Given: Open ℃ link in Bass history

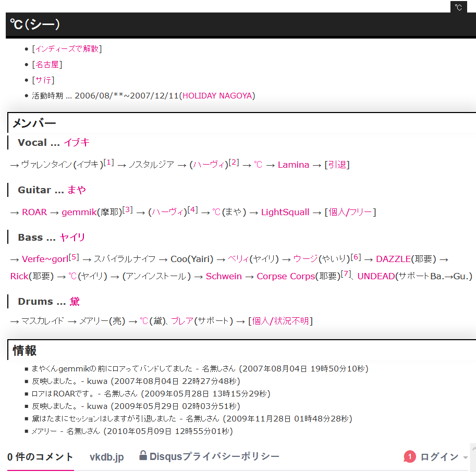Looking at the screenshot, I should (x=72, y=276).
